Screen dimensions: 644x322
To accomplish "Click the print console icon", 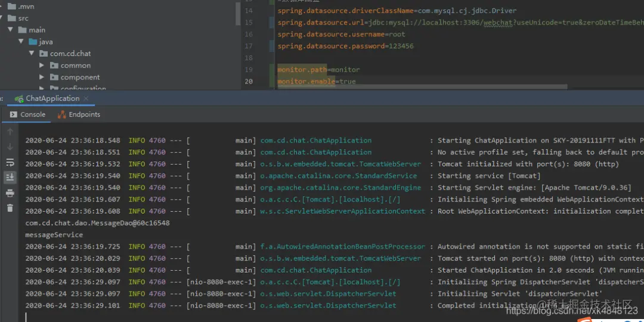I will pyautogui.click(x=10, y=193).
